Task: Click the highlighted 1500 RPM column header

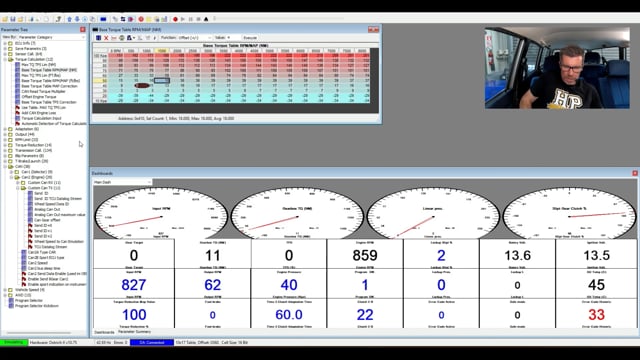Action: point(162,51)
